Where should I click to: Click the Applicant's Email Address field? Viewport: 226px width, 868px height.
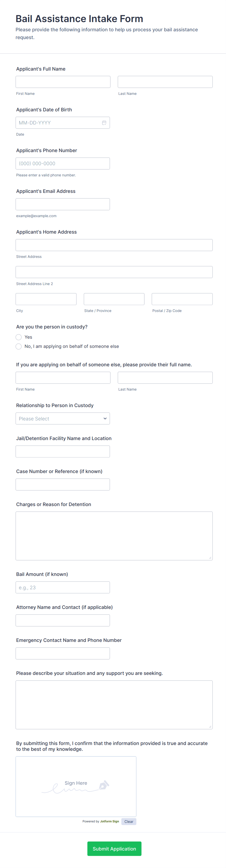pyautogui.click(x=63, y=204)
